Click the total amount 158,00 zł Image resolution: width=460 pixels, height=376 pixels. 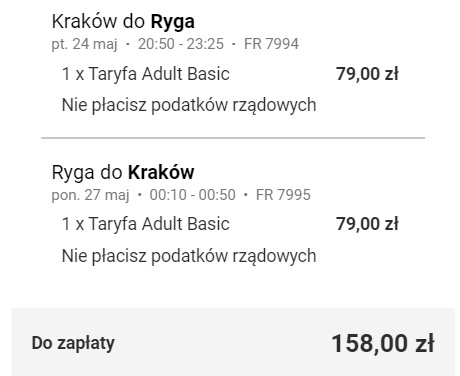[x=383, y=343]
